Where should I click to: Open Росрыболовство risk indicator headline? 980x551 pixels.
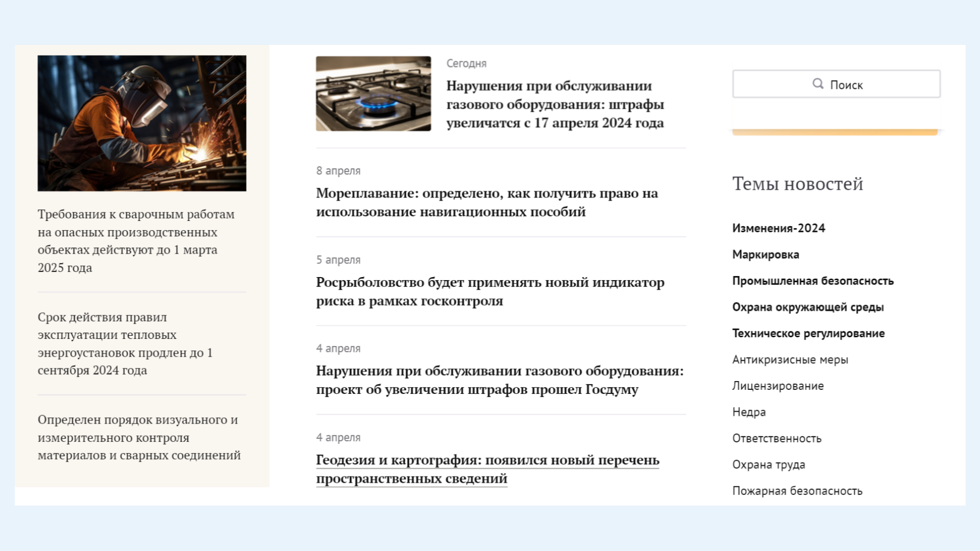pos(490,291)
